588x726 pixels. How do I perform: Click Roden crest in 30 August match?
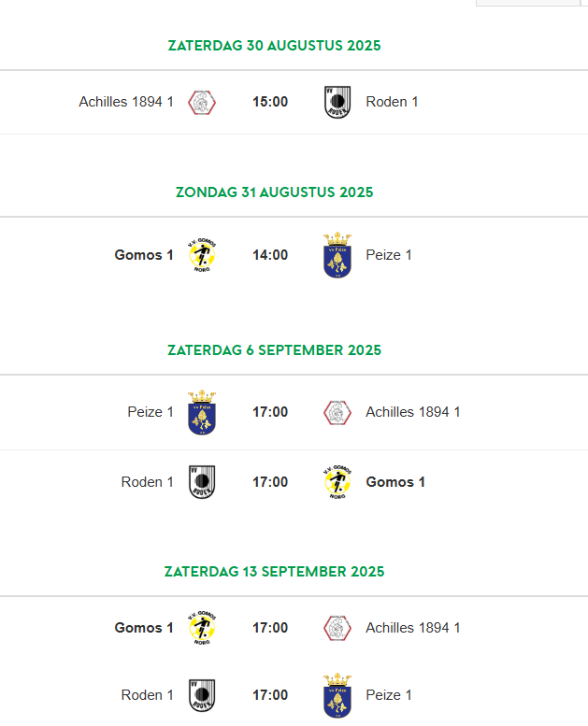point(337,103)
